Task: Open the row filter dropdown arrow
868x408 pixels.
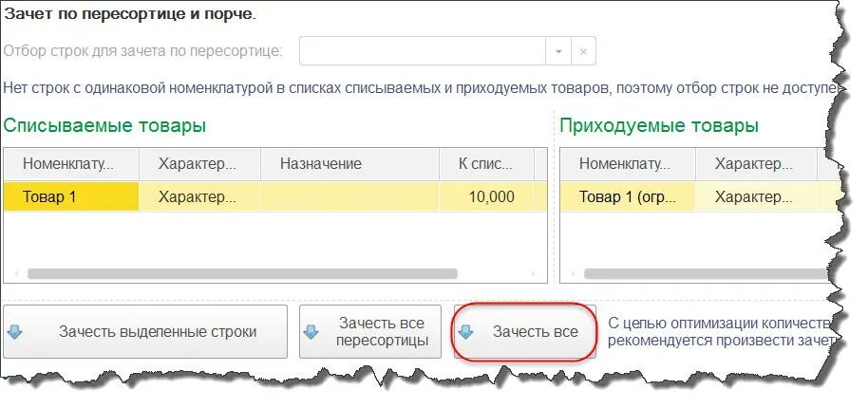Action: [x=558, y=51]
